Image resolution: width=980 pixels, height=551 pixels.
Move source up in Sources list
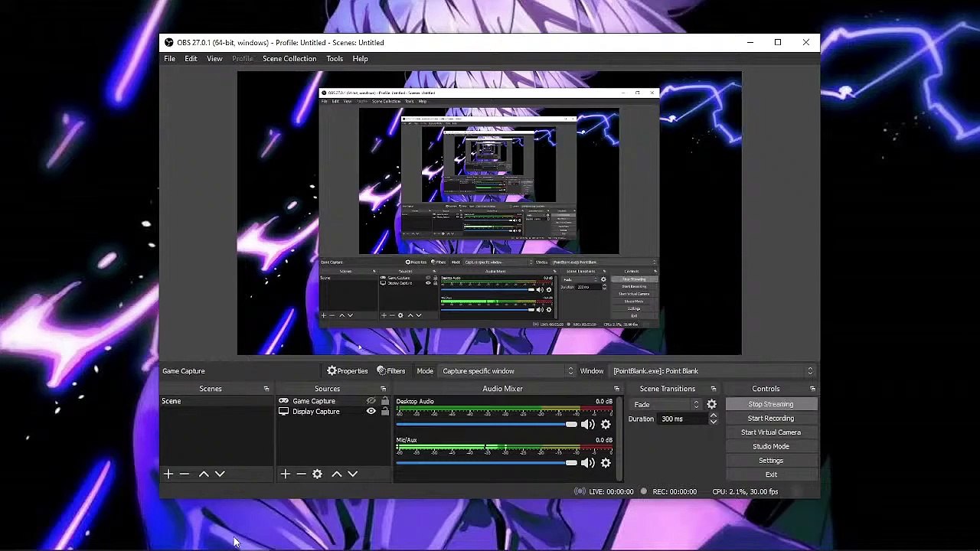(x=336, y=474)
